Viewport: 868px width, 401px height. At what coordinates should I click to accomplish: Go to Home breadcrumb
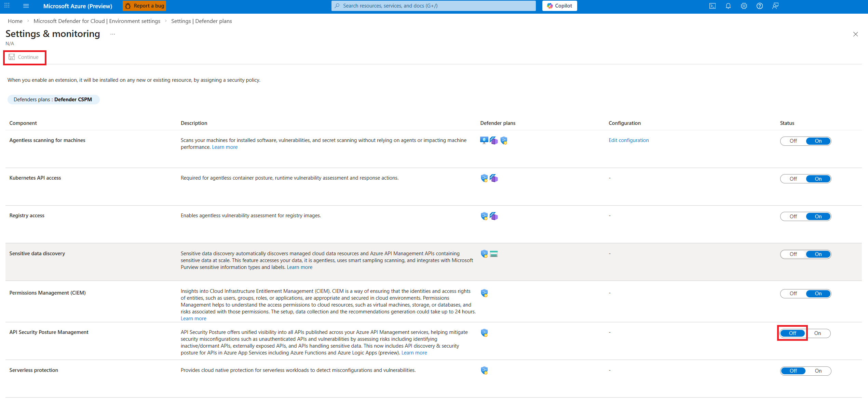15,21
